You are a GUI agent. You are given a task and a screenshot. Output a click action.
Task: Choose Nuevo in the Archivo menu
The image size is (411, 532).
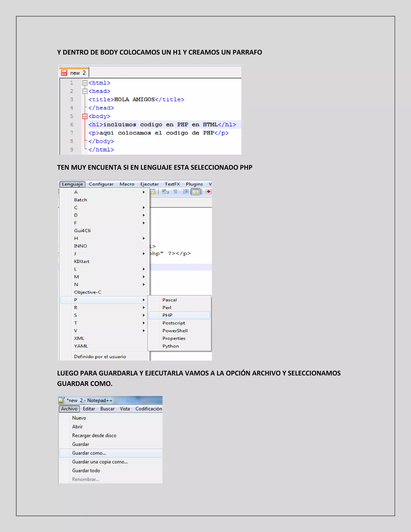pos(111,418)
